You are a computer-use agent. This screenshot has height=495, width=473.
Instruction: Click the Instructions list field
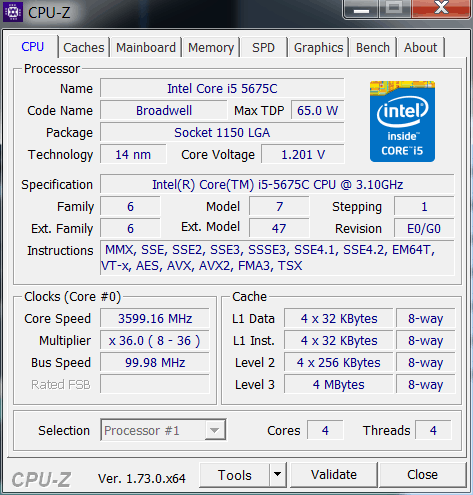(277, 258)
